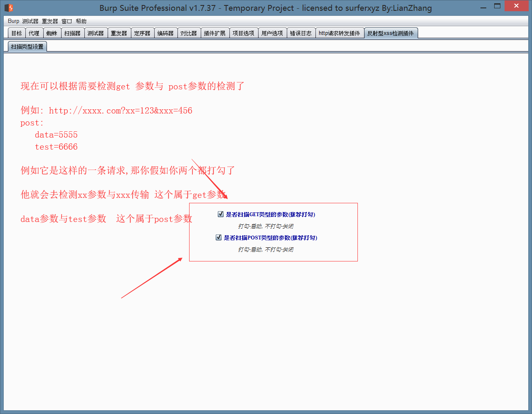The width and height of the screenshot is (532, 414).
Task: Click the hint text below the POST checkbox
Action: [x=266, y=249]
